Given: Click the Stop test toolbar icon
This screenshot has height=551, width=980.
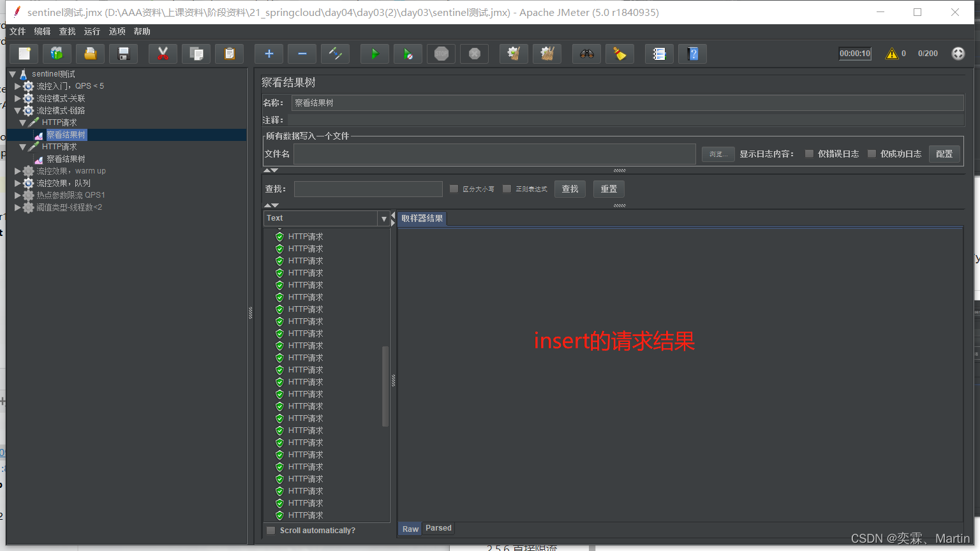Looking at the screenshot, I should (441, 54).
